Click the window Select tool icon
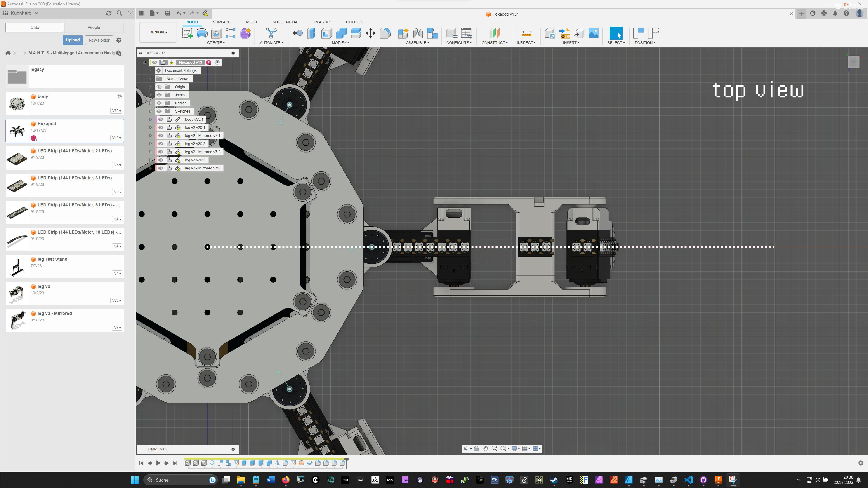 coord(616,33)
